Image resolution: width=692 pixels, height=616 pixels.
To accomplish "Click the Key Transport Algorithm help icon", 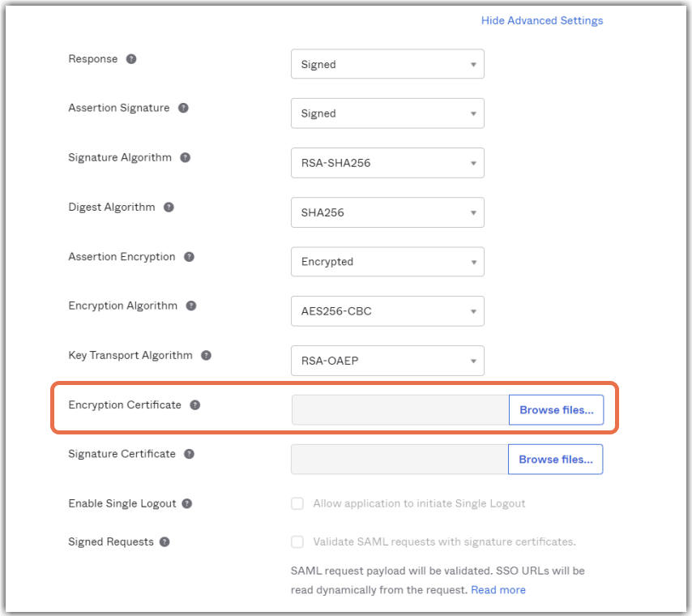I will (x=206, y=355).
